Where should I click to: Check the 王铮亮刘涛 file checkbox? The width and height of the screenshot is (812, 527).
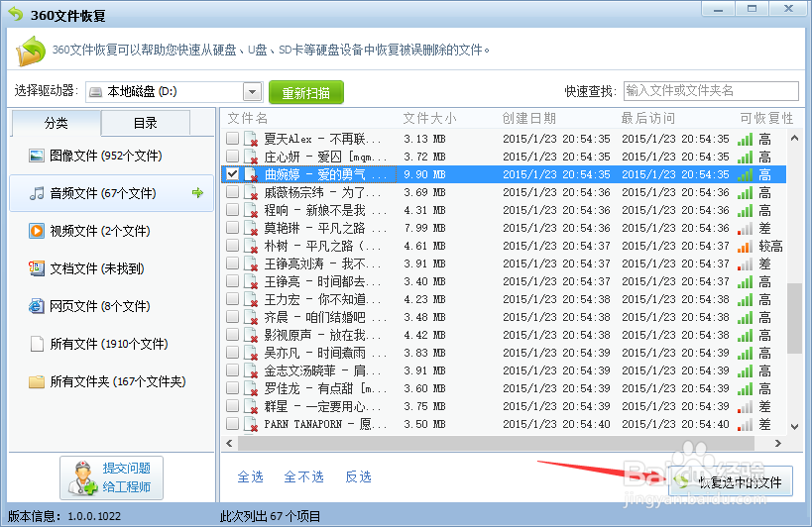(233, 263)
